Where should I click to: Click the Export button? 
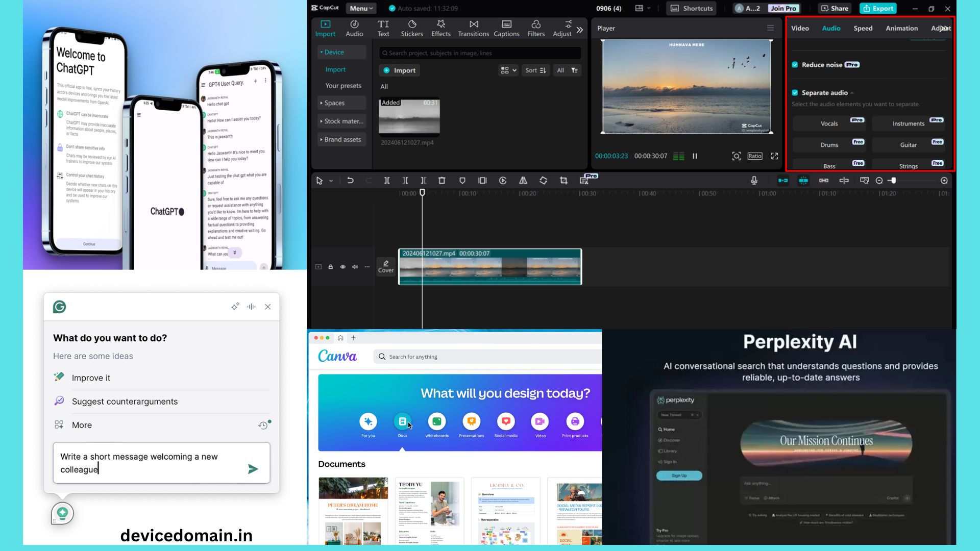(x=878, y=8)
